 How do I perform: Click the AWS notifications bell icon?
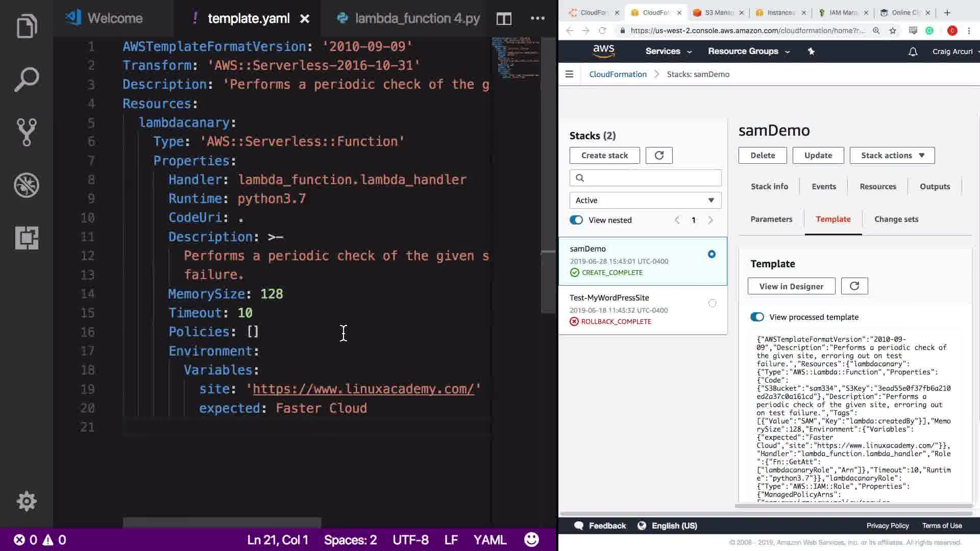pos(913,52)
